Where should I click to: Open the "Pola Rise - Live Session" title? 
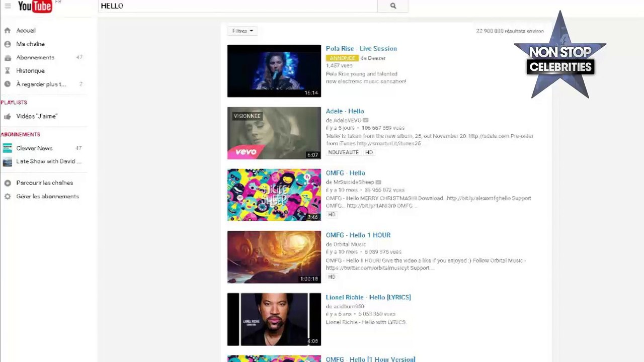(x=361, y=49)
